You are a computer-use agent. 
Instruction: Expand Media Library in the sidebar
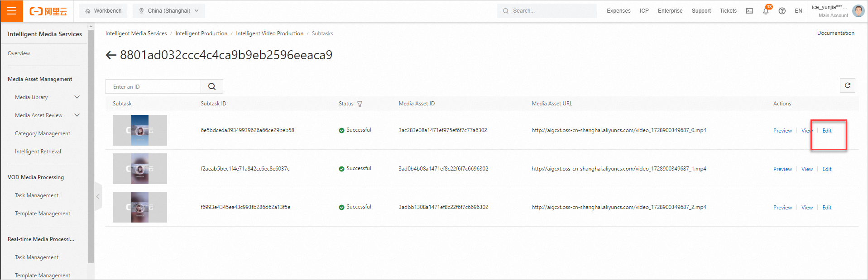(77, 97)
